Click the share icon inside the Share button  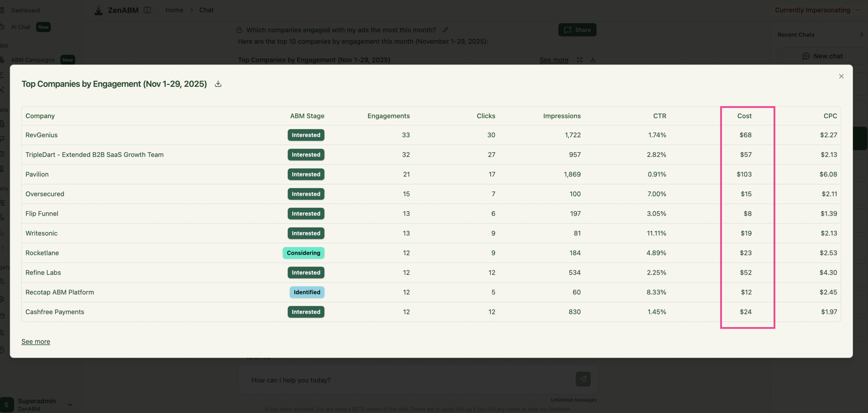click(568, 30)
